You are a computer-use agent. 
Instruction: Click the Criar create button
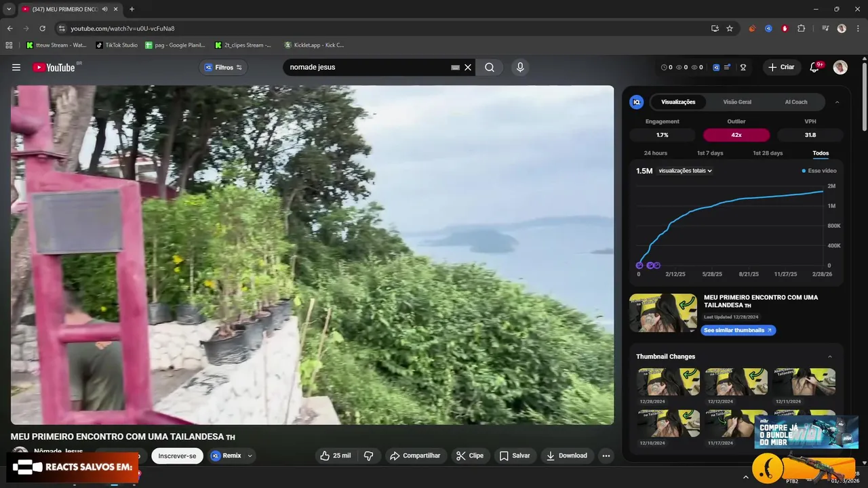(781, 67)
